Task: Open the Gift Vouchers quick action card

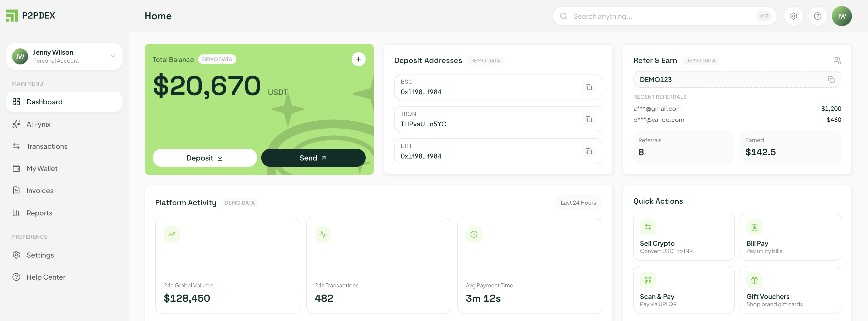Action: pos(790,290)
